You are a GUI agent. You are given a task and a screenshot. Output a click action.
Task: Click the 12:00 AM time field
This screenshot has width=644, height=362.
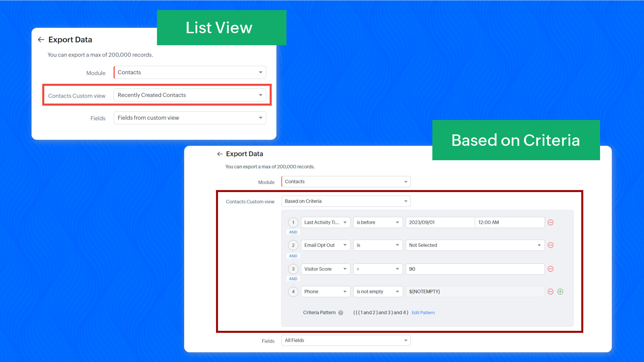point(509,223)
